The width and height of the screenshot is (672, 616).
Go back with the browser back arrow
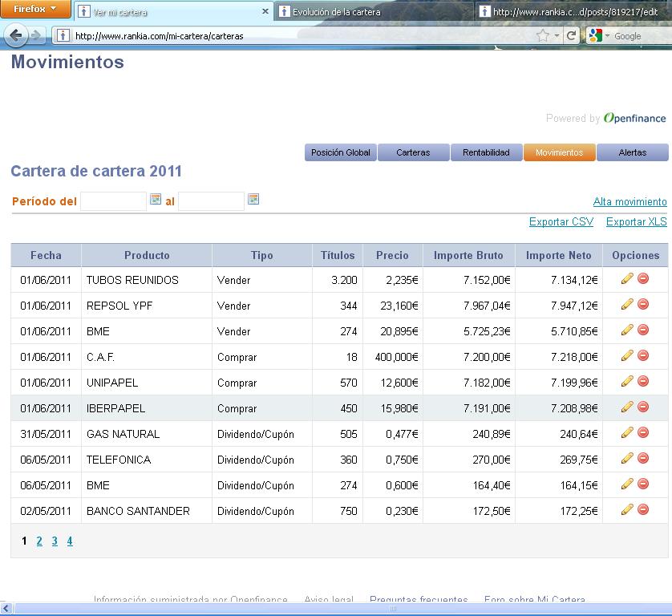click(x=16, y=35)
